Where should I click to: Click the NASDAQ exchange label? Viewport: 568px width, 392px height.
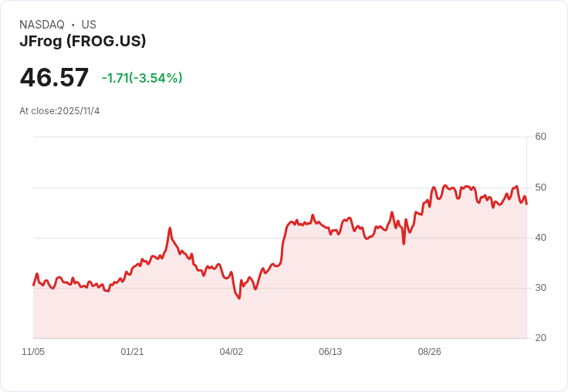(42, 25)
